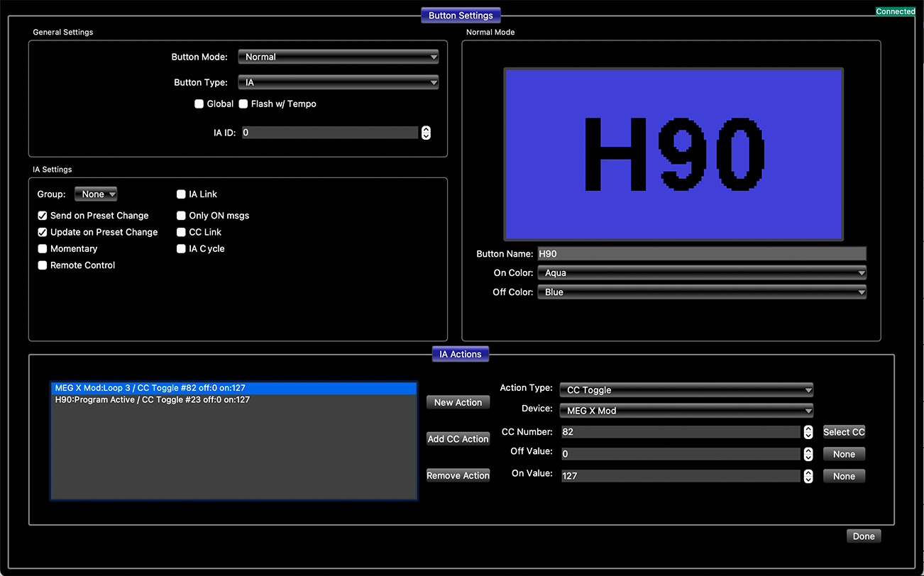The height and width of the screenshot is (576, 924).
Task: Click the Off Value input field
Action: 681,454
